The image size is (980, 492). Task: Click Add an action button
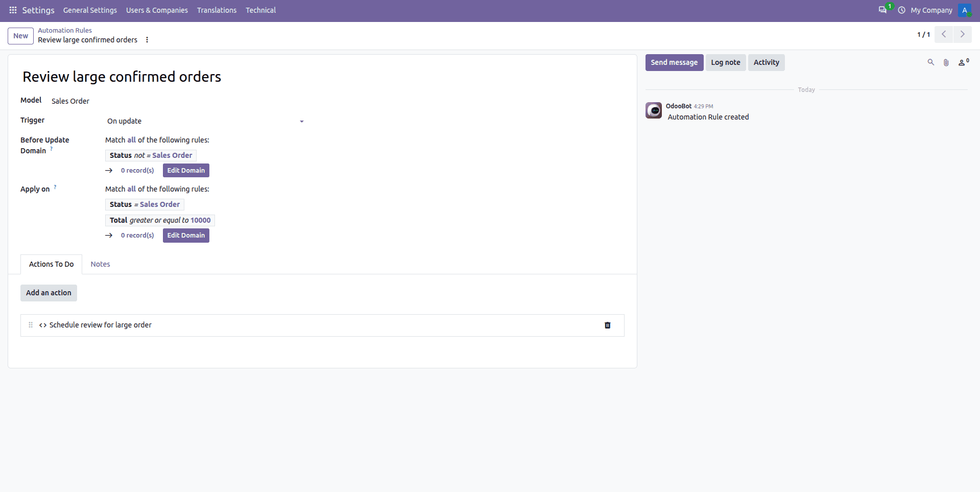49,293
